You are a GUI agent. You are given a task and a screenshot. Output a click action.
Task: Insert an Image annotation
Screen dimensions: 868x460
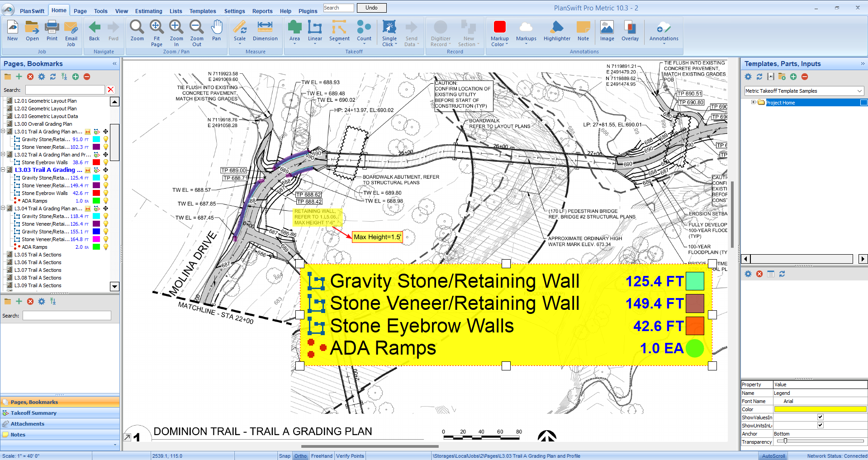click(x=607, y=31)
